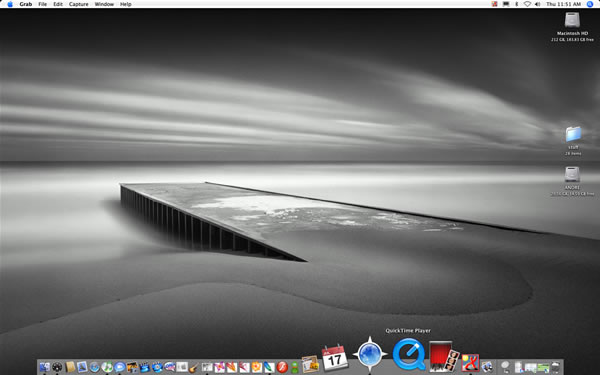Launch Adobe Illustrator orange flower icon
600x375 pixels.
click(x=256, y=367)
